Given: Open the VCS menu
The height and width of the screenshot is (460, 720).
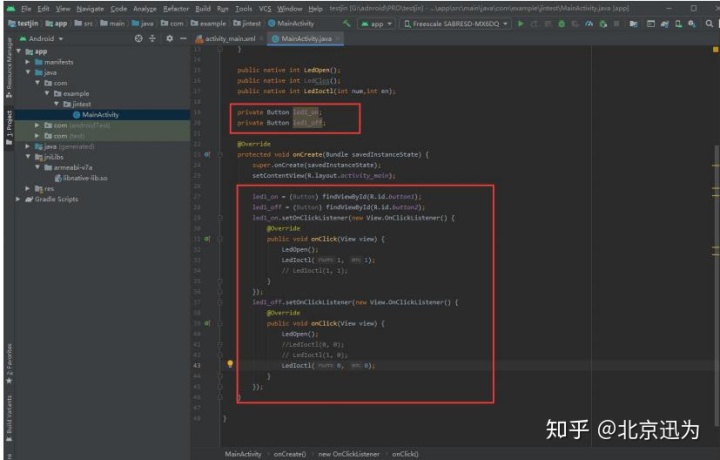Looking at the screenshot, I should tap(264, 9).
